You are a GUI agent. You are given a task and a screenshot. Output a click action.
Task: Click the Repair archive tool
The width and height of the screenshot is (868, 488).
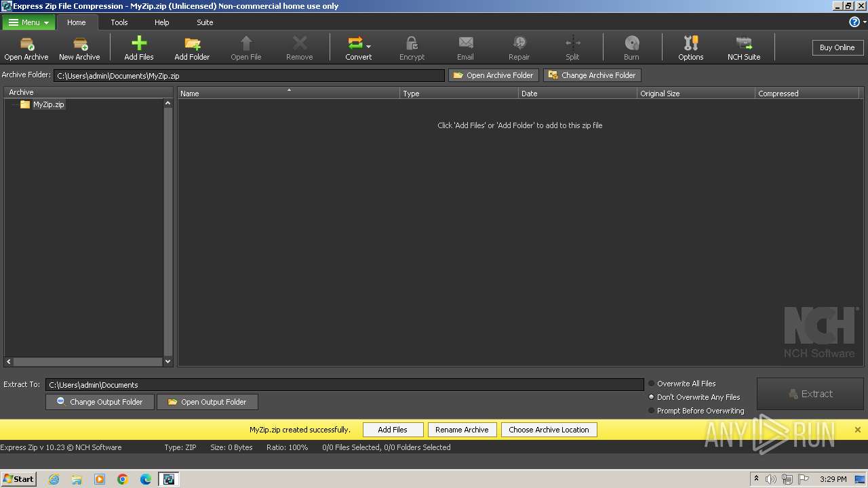click(519, 48)
